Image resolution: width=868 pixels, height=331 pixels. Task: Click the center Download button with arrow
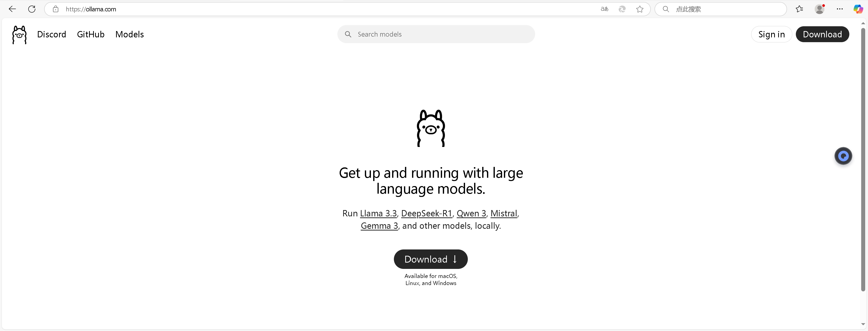431,259
